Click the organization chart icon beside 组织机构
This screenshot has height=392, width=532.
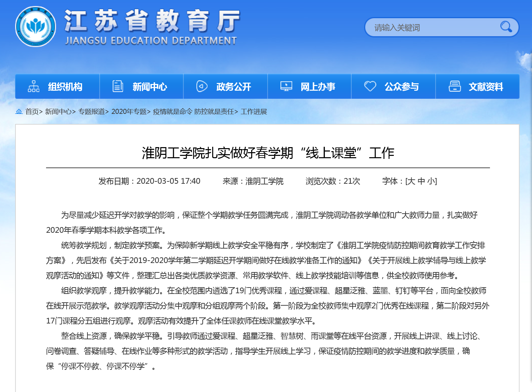[34, 86]
